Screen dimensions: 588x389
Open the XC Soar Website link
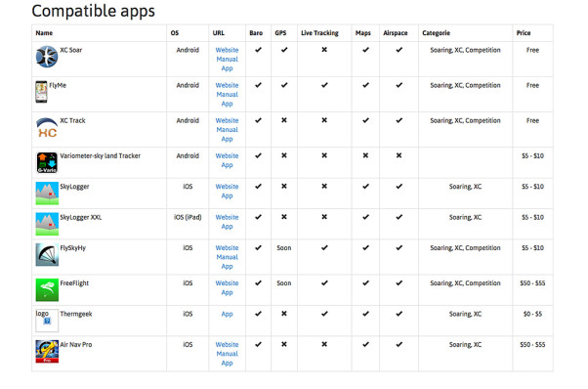click(227, 50)
